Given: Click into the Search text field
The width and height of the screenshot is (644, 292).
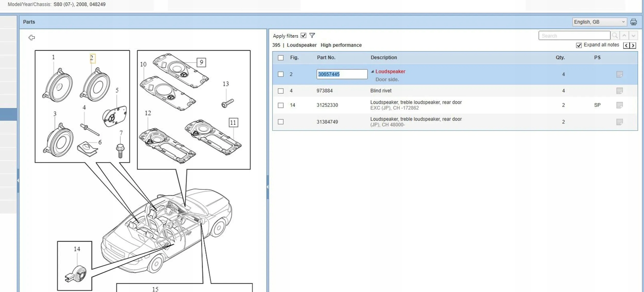Looking at the screenshot, I should point(574,36).
